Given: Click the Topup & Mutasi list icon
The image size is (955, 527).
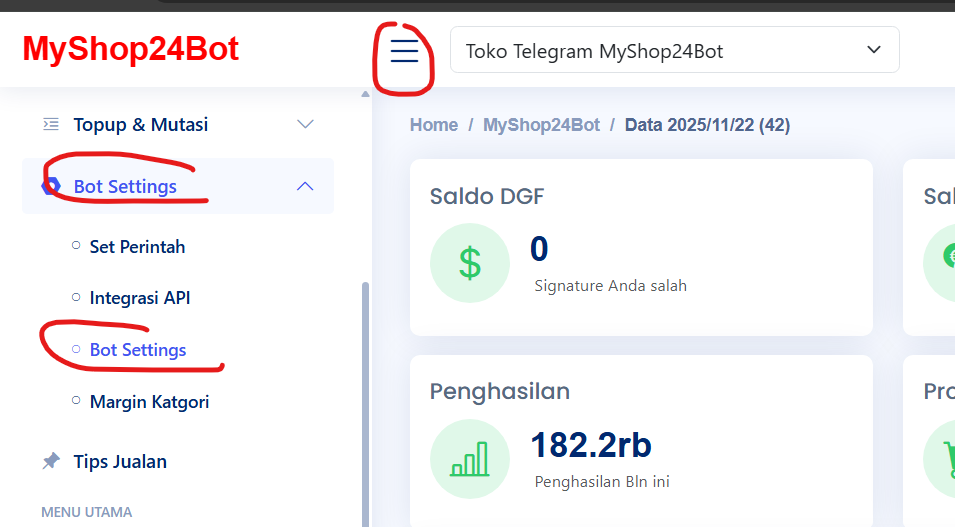Looking at the screenshot, I should [x=51, y=124].
